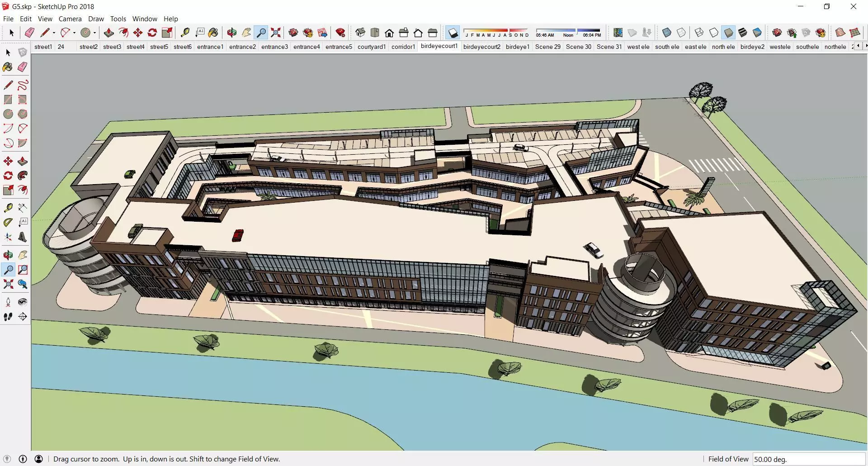
Task: Toggle Shadows on or off
Action: [453, 33]
